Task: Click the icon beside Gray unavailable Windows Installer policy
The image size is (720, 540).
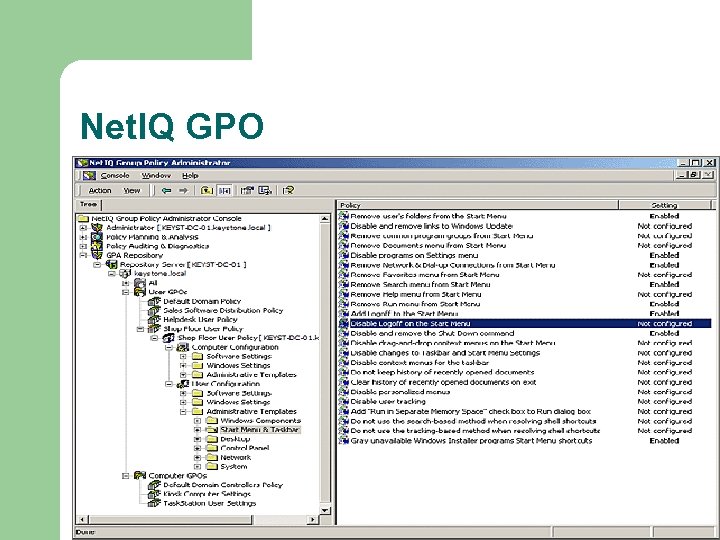Action: pos(344,441)
